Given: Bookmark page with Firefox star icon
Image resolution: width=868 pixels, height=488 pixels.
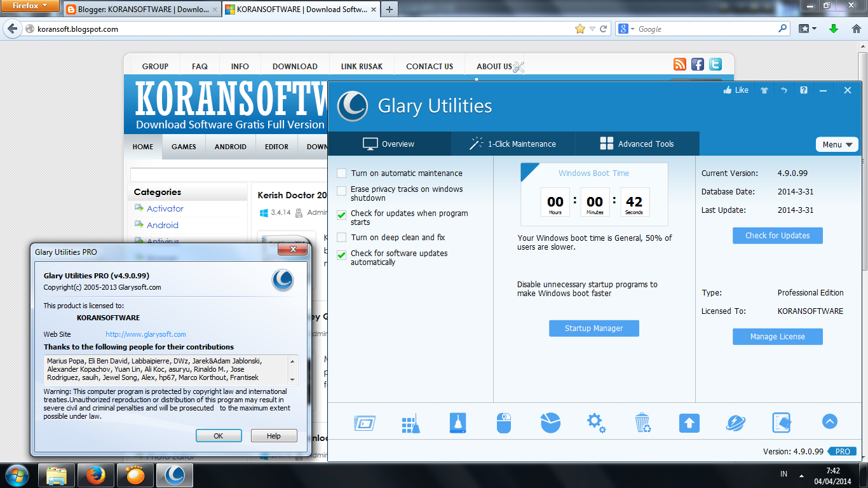Looking at the screenshot, I should (x=580, y=29).
